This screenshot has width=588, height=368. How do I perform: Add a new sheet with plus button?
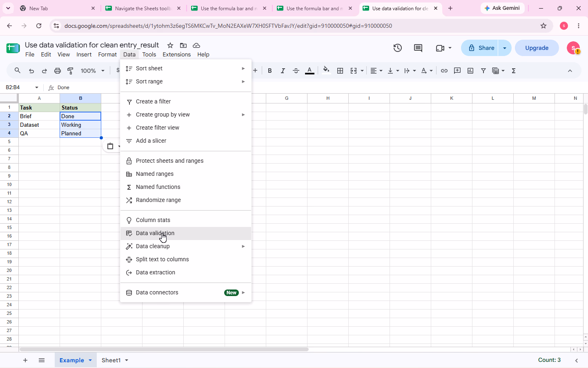pyautogui.click(x=25, y=360)
